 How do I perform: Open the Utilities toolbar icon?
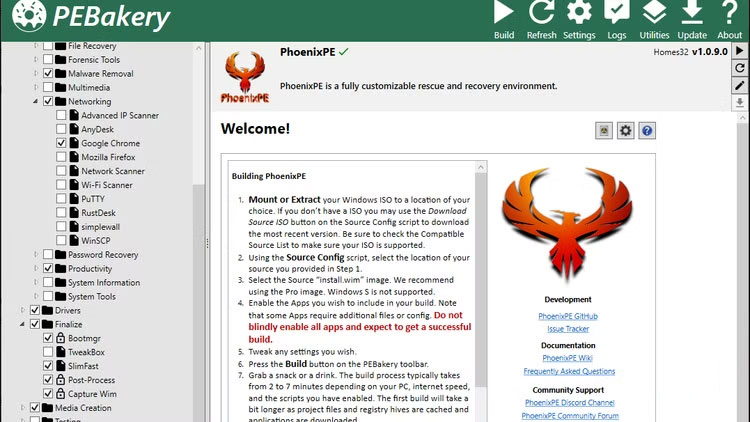click(654, 20)
